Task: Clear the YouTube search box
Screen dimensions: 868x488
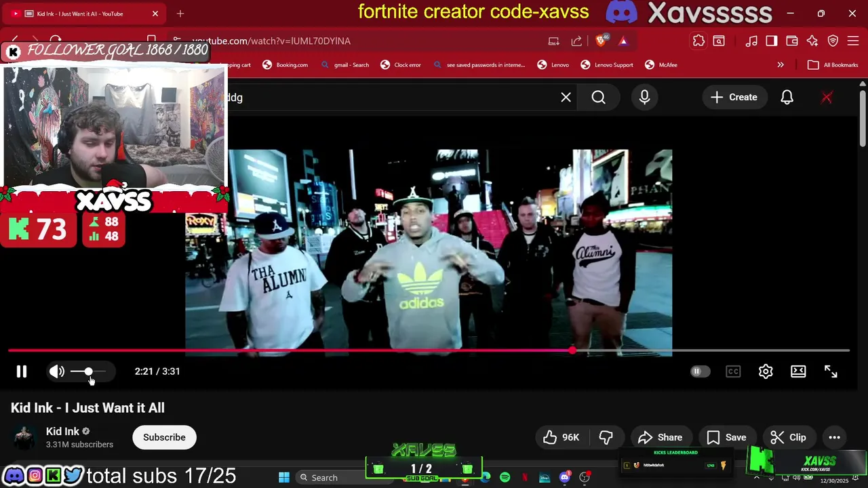Action: coord(566,98)
